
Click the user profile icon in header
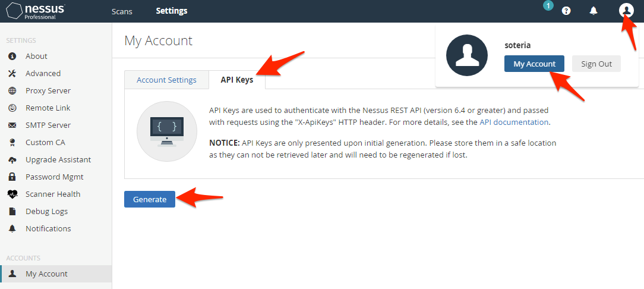tap(626, 10)
